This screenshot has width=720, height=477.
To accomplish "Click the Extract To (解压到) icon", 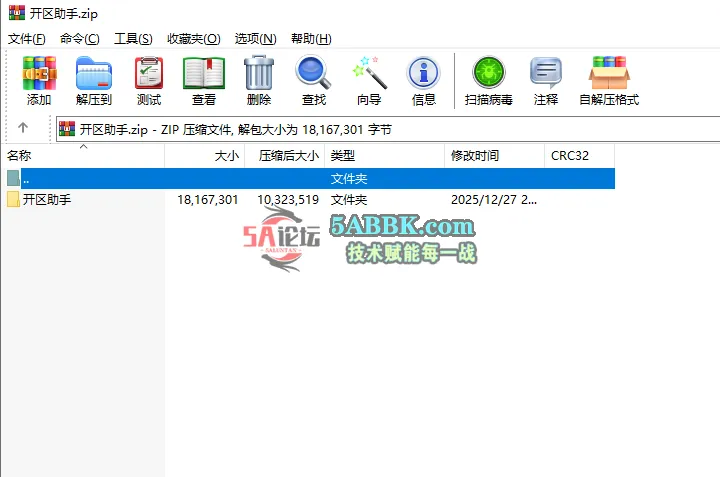I will [94, 80].
